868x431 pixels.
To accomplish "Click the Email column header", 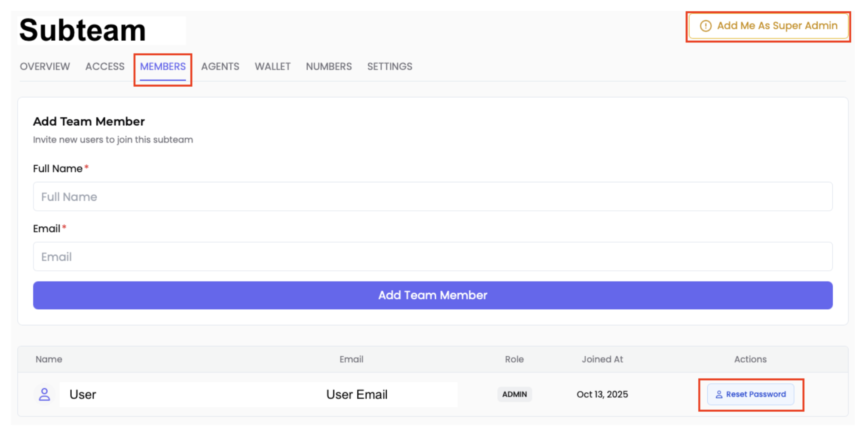I will 351,359.
